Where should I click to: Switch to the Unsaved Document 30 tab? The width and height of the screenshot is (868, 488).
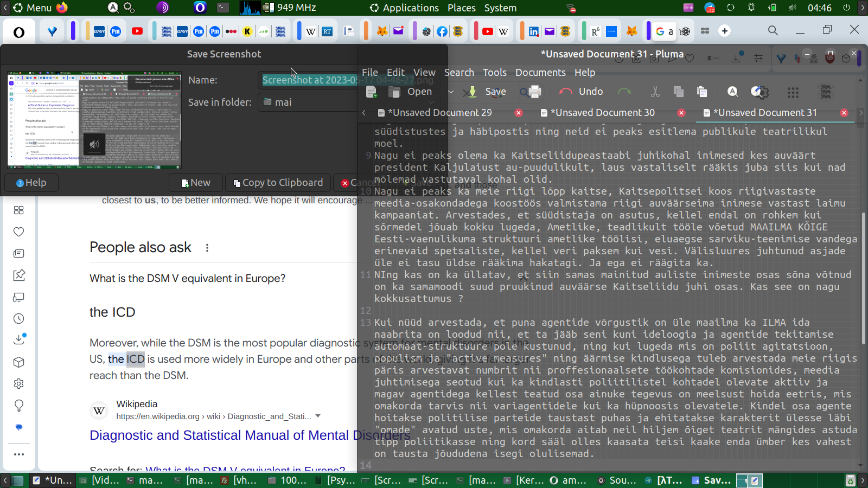click(602, 113)
